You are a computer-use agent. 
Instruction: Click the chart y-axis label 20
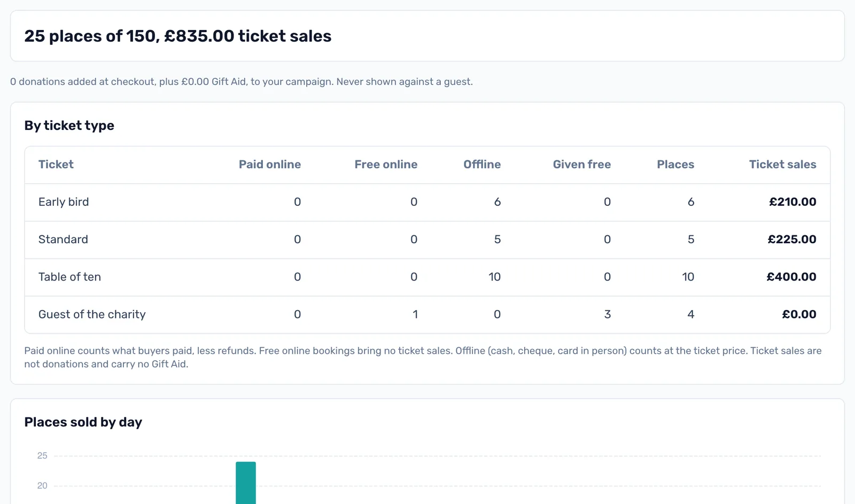pos(42,486)
